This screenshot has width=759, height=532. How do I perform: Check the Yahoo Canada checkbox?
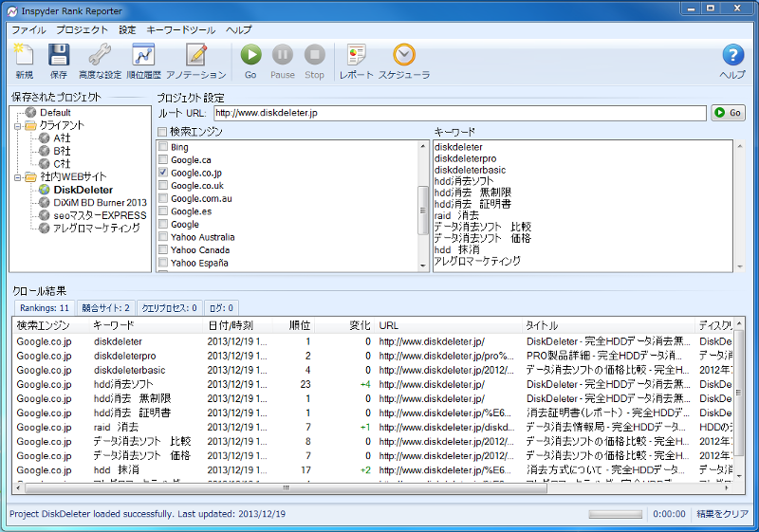click(x=163, y=249)
